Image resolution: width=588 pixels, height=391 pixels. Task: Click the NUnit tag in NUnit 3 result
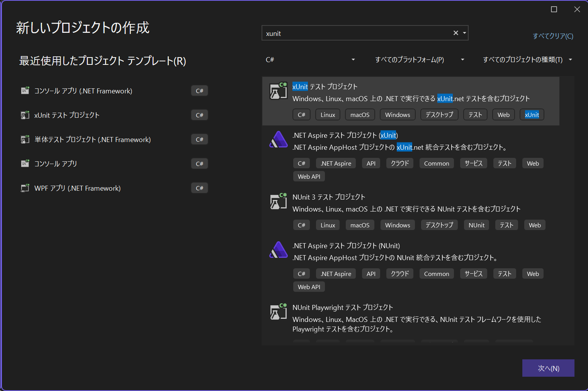pos(476,225)
